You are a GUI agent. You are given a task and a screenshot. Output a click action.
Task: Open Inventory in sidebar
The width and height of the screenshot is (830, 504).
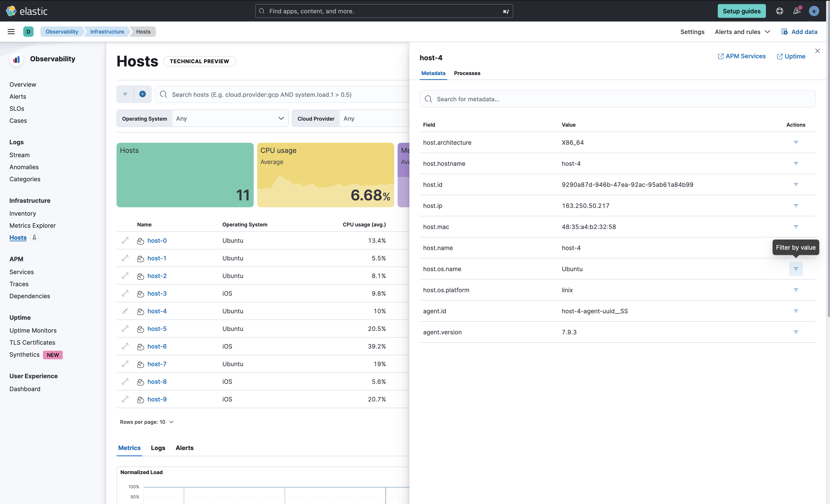click(23, 214)
